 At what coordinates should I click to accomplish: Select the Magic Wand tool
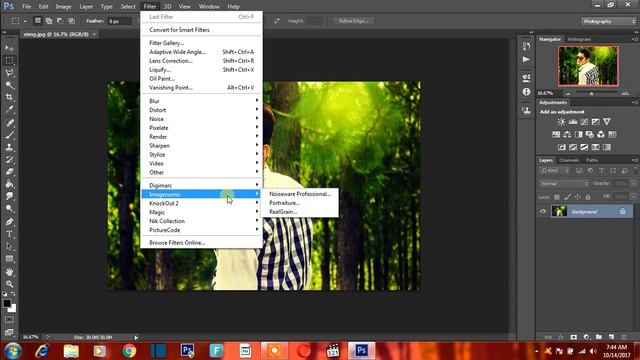coord(9,85)
